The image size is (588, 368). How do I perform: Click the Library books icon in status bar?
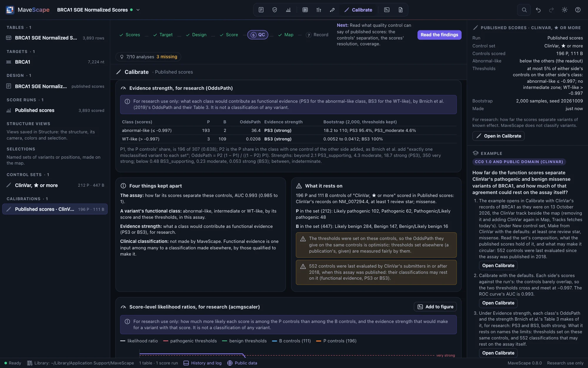(30, 363)
